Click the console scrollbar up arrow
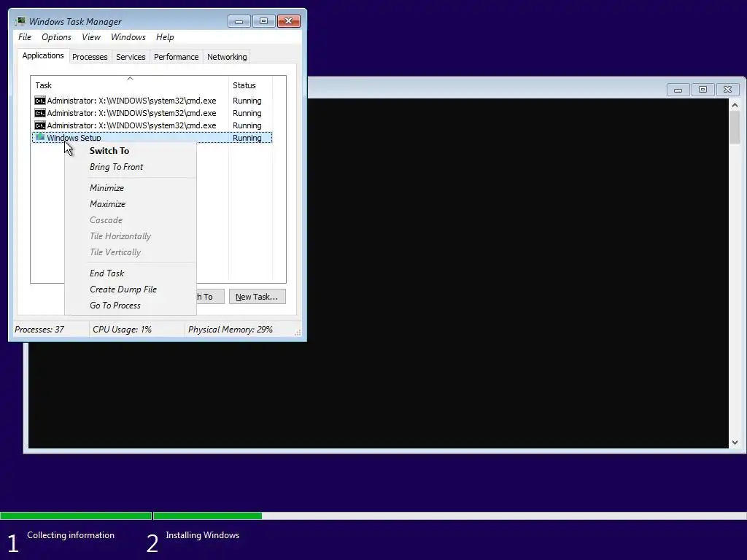This screenshot has height=560, width=747. (735, 105)
